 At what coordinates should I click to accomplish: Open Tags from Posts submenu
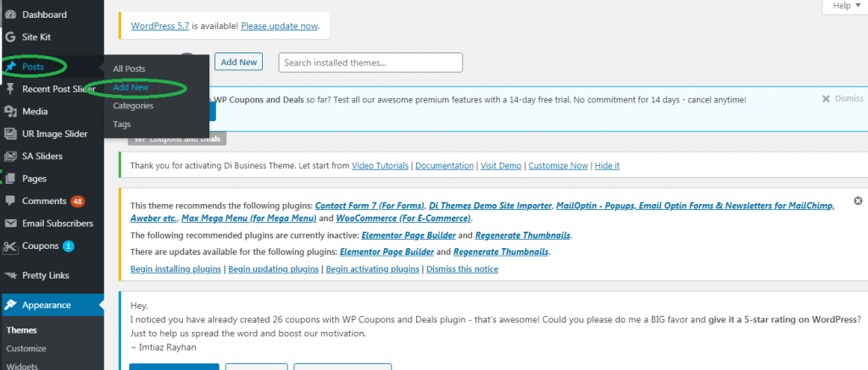point(122,124)
